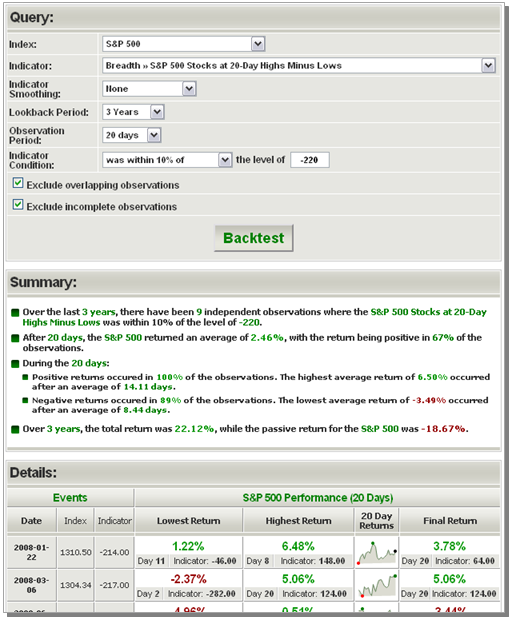Click the green bullet before 'Over the last 3 years'

point(15,313)
